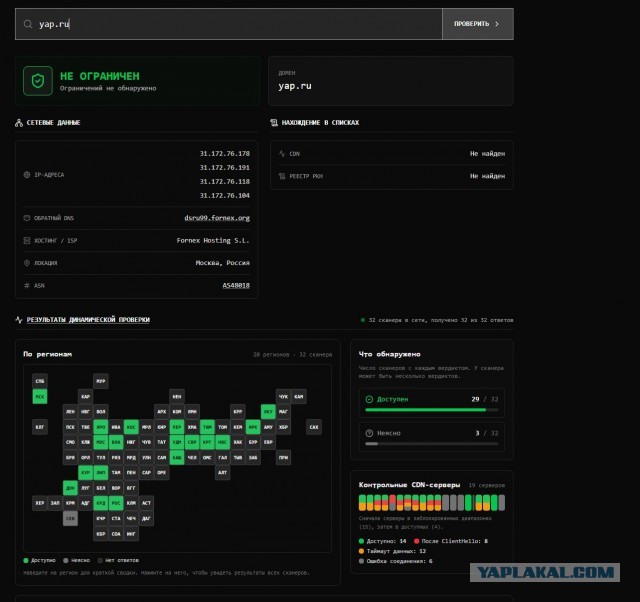Select the КАР region tile
This screenshot has height=602, width=640.
click(x=86, y=397)
